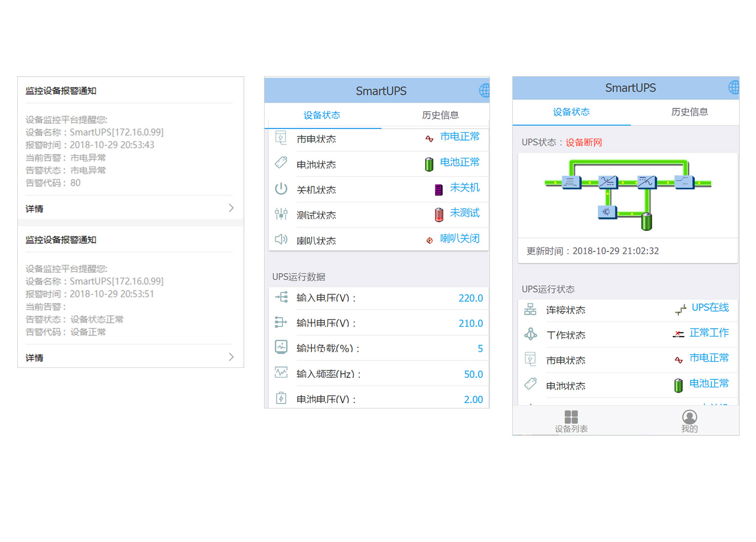Click the 输入电压(V) value 220.0
This screenshot has height=542, width=756.
point(470,298)
